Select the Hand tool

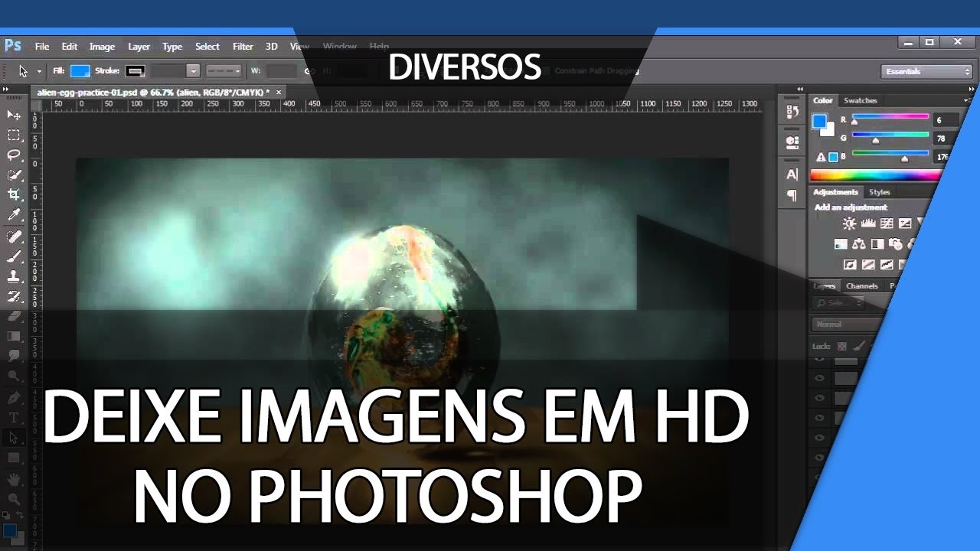[14, 480]
